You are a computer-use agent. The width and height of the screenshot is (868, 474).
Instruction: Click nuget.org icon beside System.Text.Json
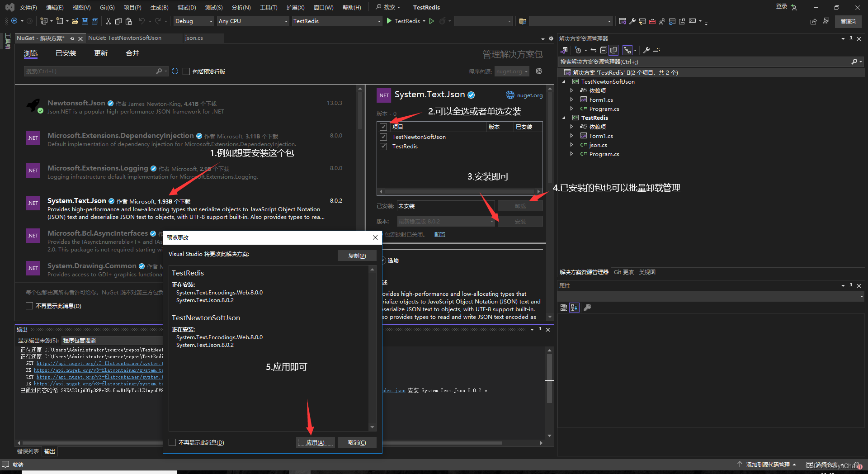click(x=510, y=95)
